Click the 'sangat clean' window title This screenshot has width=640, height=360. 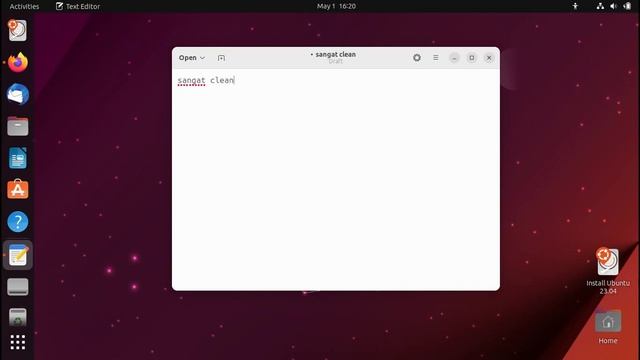point(336,54)
